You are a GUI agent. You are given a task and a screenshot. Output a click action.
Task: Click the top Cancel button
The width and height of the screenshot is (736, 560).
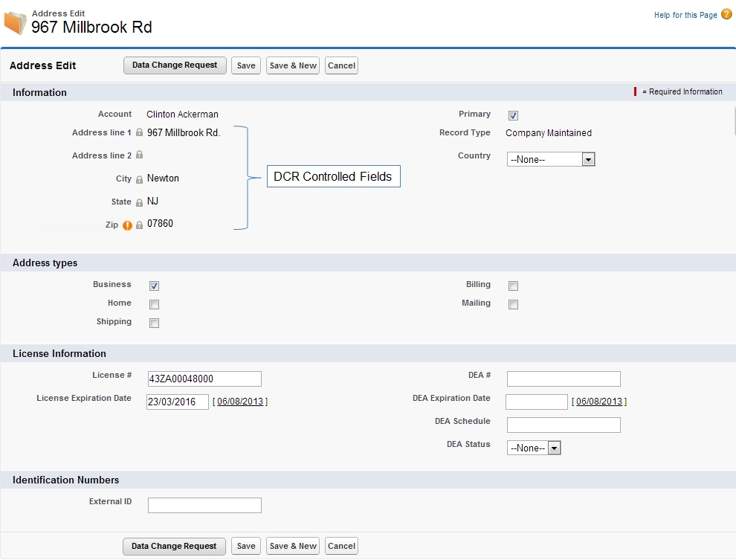tap(341, 65)
